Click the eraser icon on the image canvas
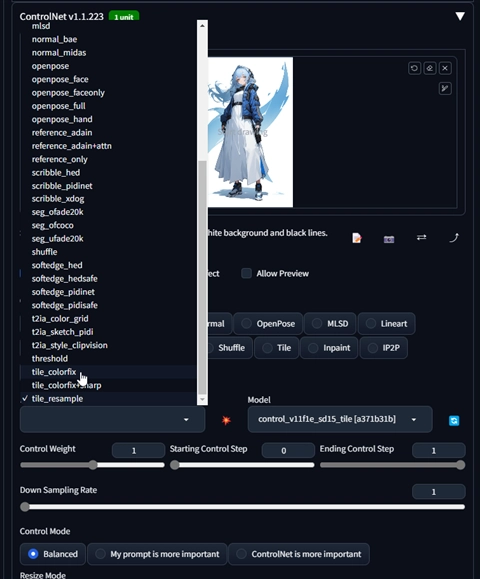Image resolution: width=480 pixels, height=579 pixels. (x=430, y=68)
